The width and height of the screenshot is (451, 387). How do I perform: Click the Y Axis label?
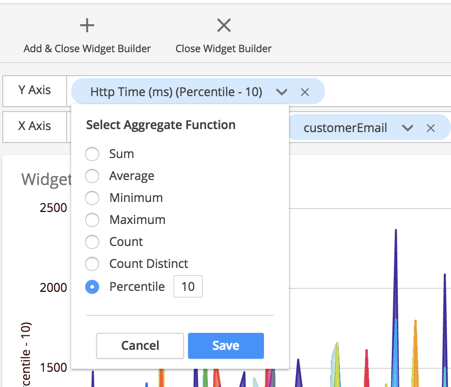pyautogui.click(x=35, y=90)
